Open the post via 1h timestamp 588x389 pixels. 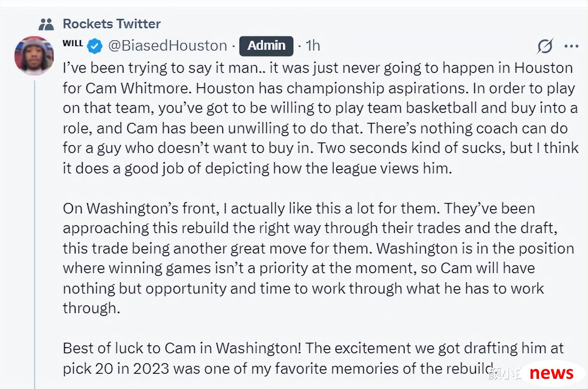(x=312, y=45)
